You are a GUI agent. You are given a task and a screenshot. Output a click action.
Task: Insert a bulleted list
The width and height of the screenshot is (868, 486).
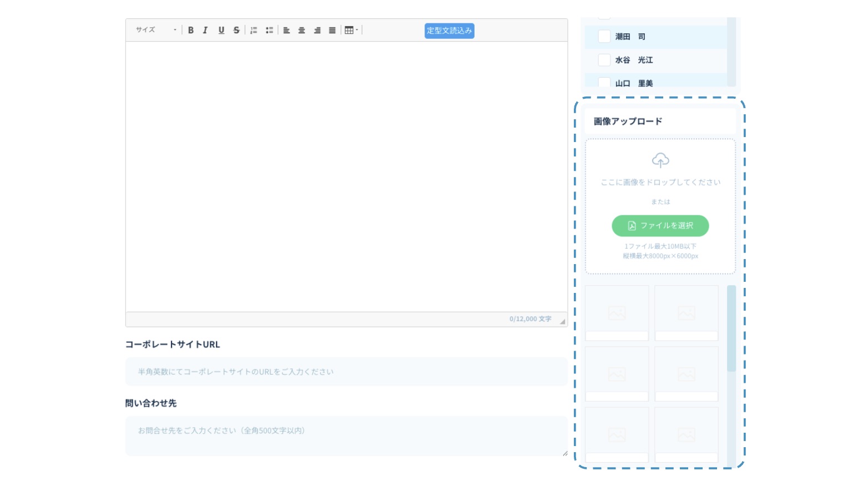point(269,31)
